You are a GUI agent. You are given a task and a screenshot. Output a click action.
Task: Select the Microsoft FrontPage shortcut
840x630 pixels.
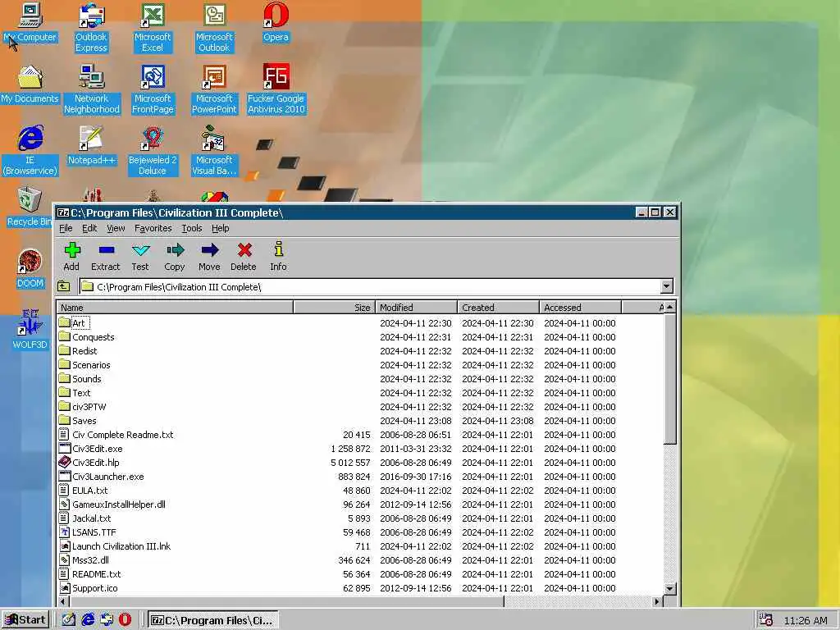(153, 89)
